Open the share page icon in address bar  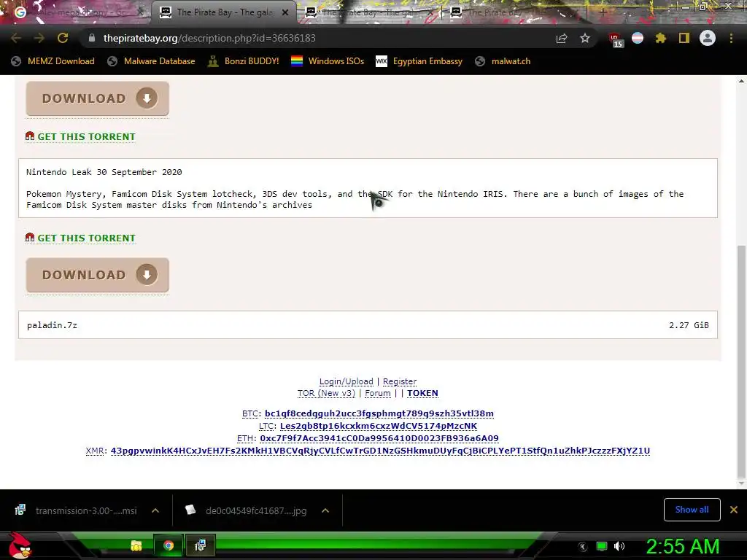pos(562,38)
